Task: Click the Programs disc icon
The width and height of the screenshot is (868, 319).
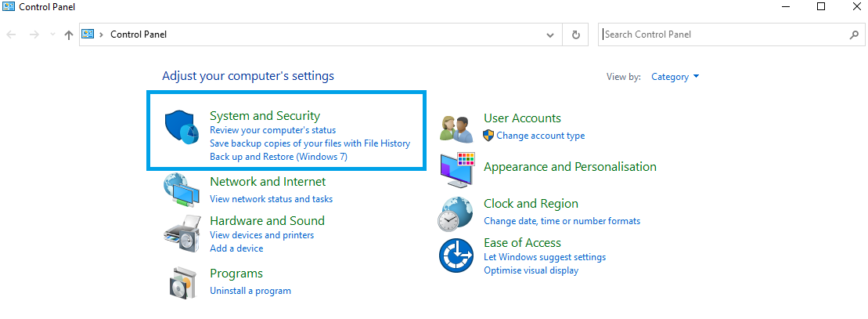Action: pyautogui.click(x=181, y=282)
